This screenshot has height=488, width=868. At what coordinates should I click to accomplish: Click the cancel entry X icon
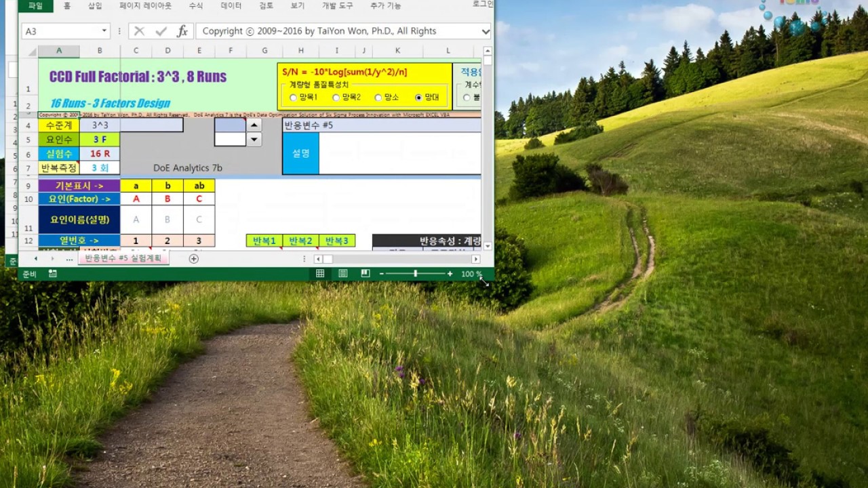tap(139, 31)
